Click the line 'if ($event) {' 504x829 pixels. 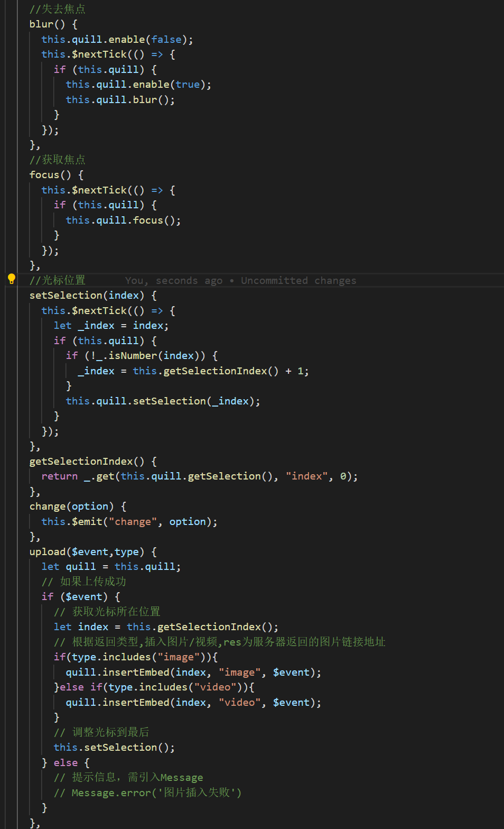coord(81,597)
